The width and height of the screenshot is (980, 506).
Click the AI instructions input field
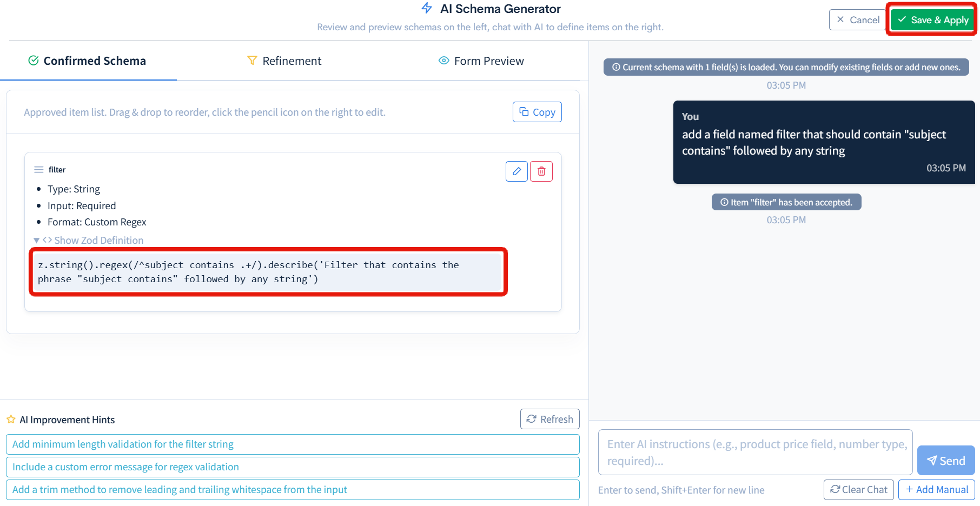coord(755,452)
